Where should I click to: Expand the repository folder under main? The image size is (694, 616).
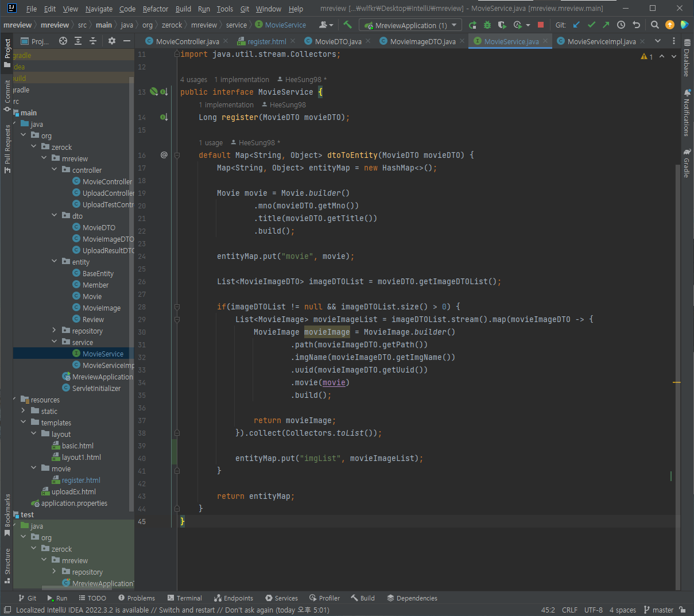pos(55,330)
